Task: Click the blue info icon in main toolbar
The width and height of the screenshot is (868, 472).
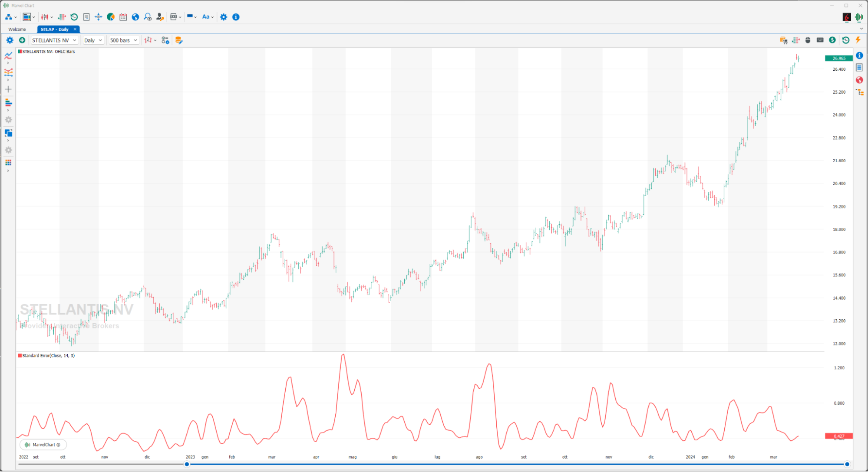Action: 236,17
